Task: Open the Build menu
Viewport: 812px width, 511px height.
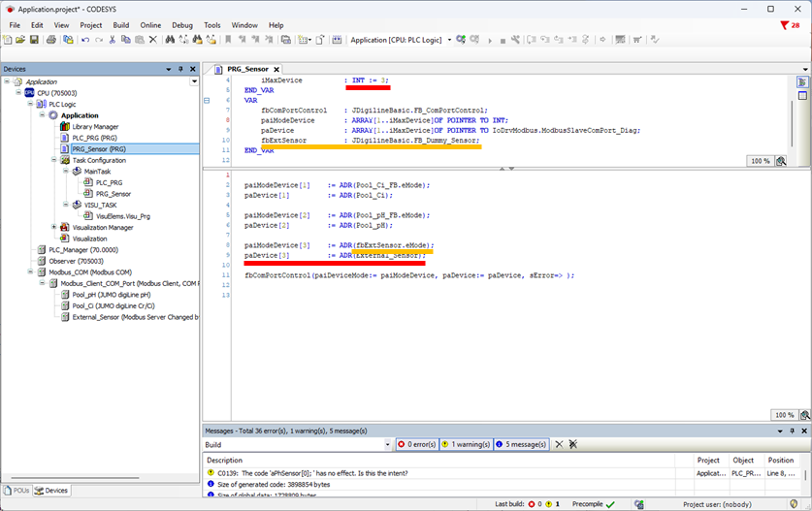Action: click(x=120, y=25)
